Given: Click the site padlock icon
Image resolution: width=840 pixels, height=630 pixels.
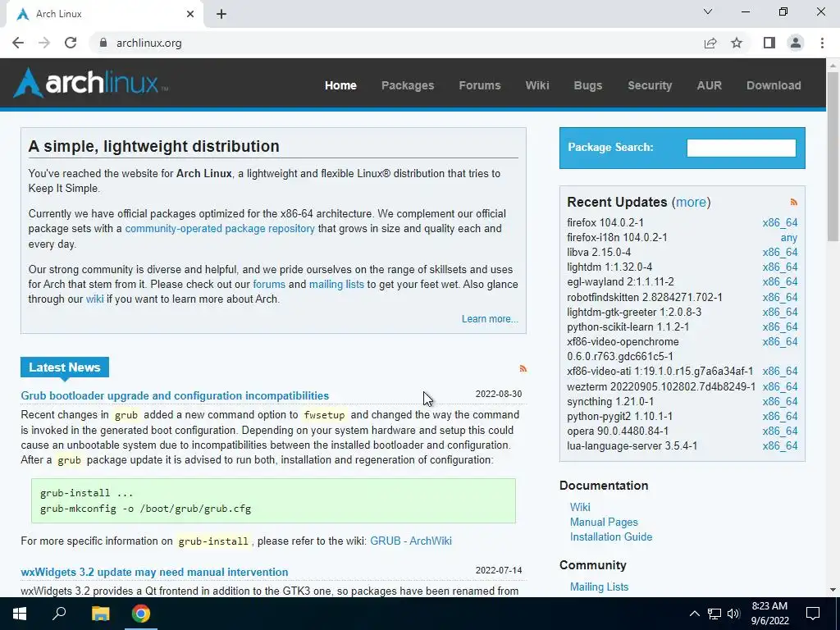Looking at the screenshot, I should 103,43.
